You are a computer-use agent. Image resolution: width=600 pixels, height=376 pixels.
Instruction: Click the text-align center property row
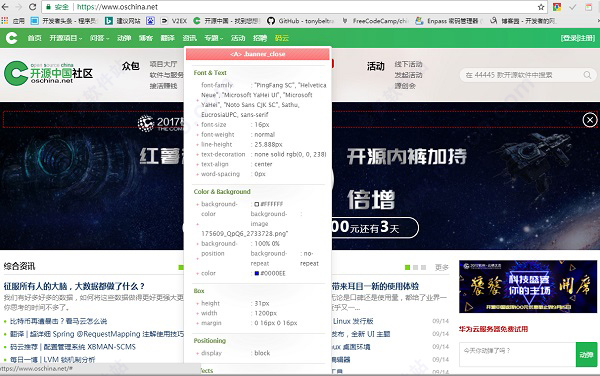pos(261,164)
